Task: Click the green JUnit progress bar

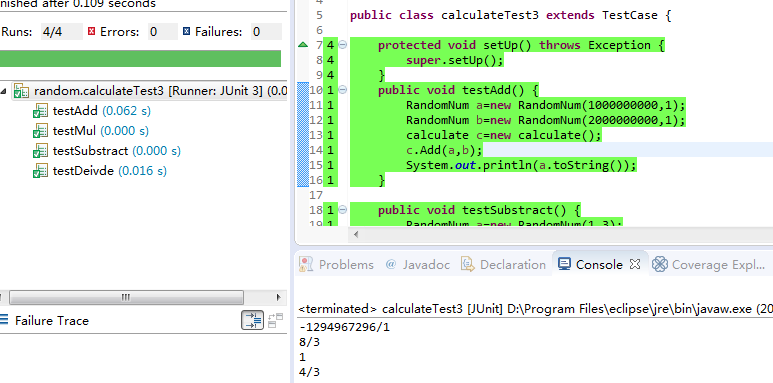Action: pyautogui.click(x=141, y=58)
